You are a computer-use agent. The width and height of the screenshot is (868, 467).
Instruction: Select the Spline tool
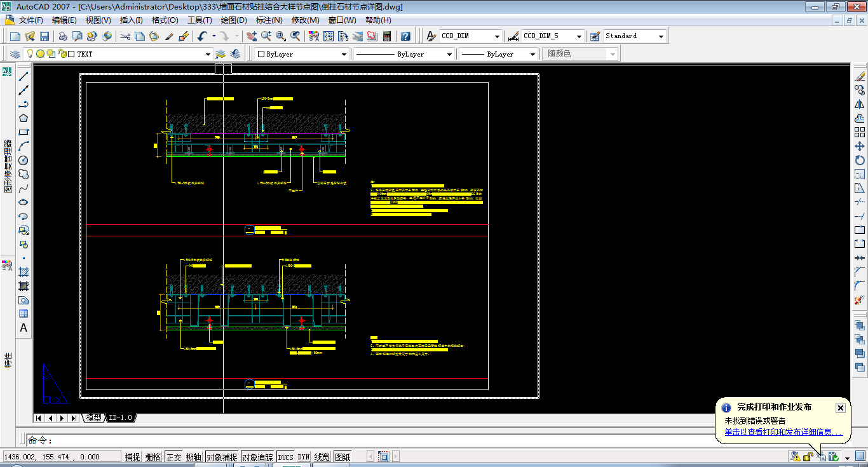coord(24,188)
